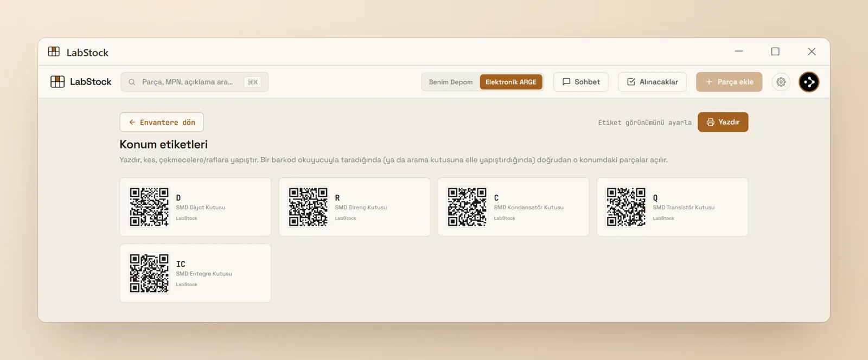
Task: Open Etiket görünümünü ayarla
Action: coord(644,123)
